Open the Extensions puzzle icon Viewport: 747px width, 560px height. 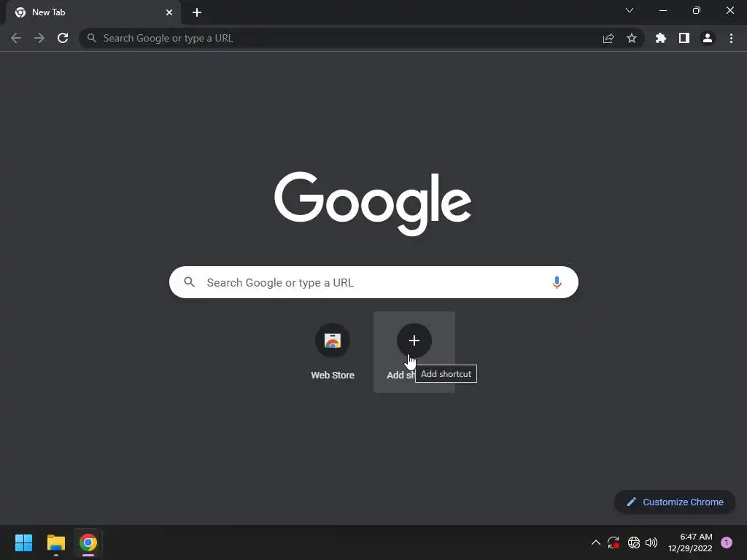pos(661,38)
